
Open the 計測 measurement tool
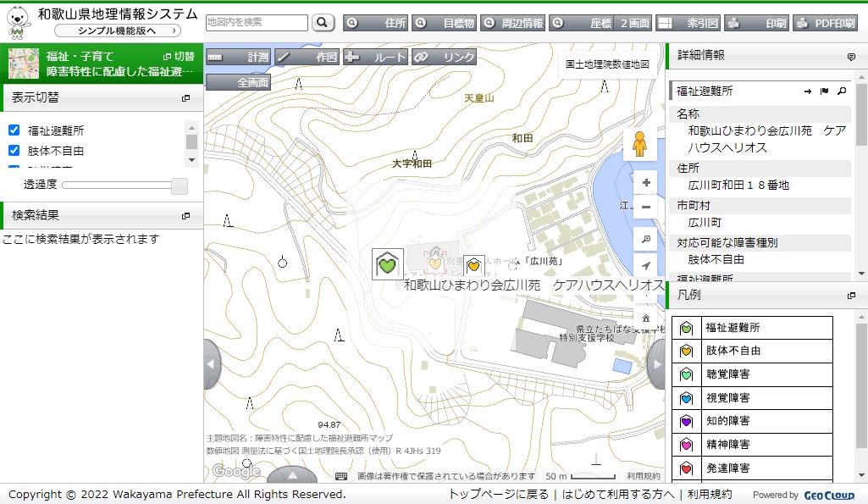click(239, 57)
